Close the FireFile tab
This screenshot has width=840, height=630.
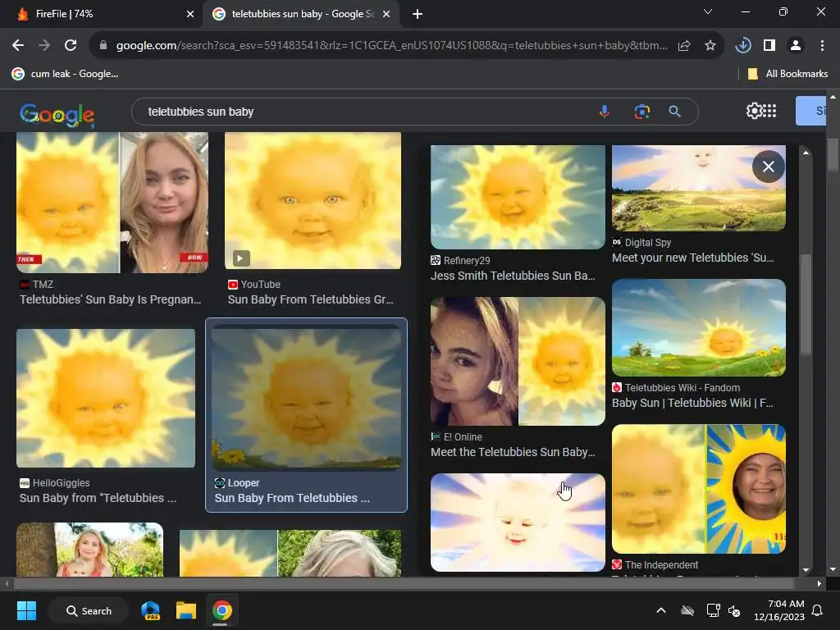(x=190, y=14)
